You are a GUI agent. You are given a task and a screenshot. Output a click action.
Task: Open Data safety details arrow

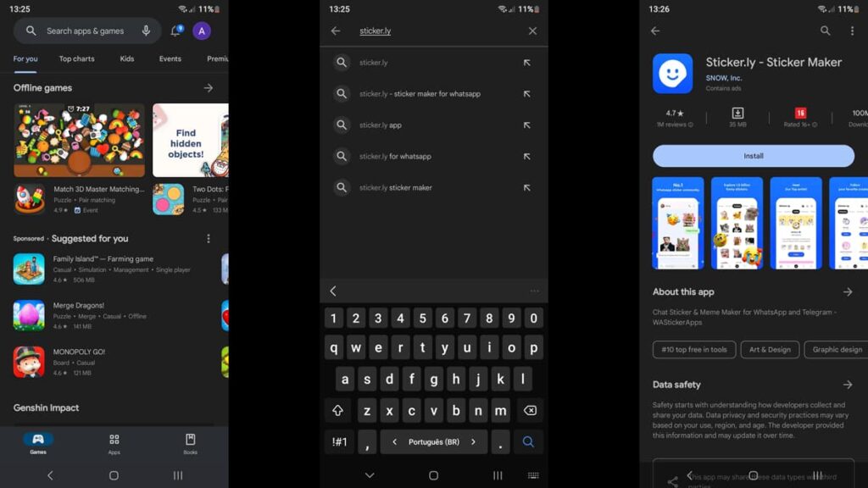(x=848, y=385)
